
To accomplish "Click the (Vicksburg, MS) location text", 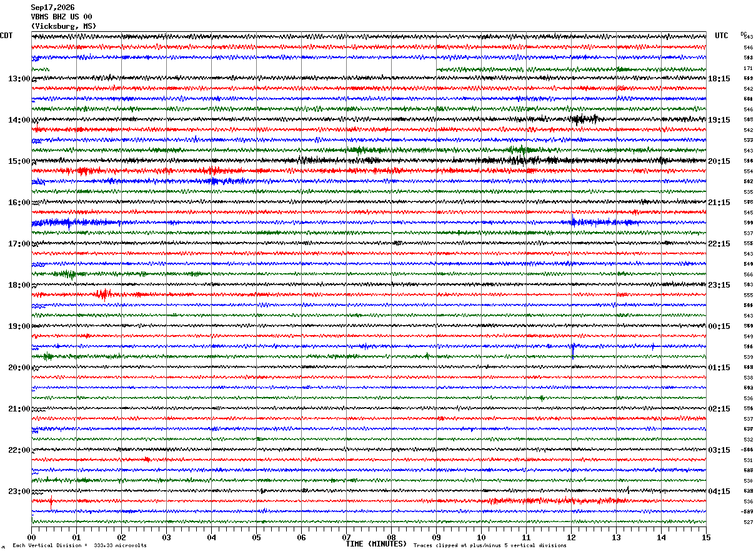I will pyautogui.click(x=64, y=26).
